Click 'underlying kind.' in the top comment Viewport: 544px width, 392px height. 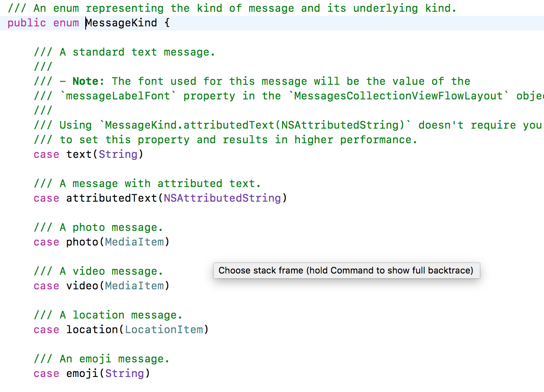[405, 8]
